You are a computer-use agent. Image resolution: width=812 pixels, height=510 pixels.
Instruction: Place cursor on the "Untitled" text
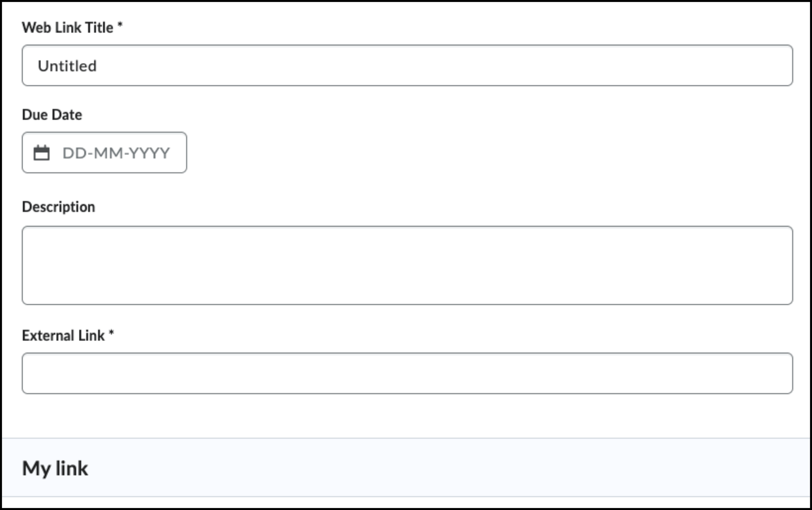pos(67,66)
